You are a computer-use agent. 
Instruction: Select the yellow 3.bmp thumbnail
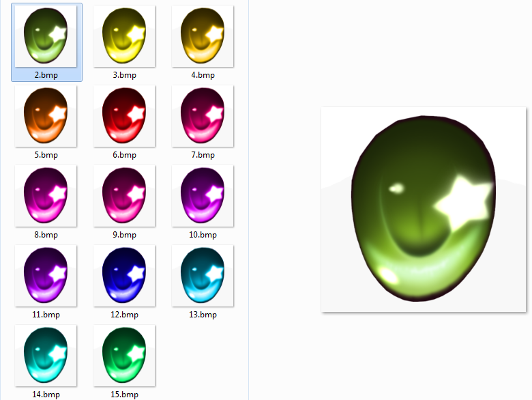[x=124, y=36]
